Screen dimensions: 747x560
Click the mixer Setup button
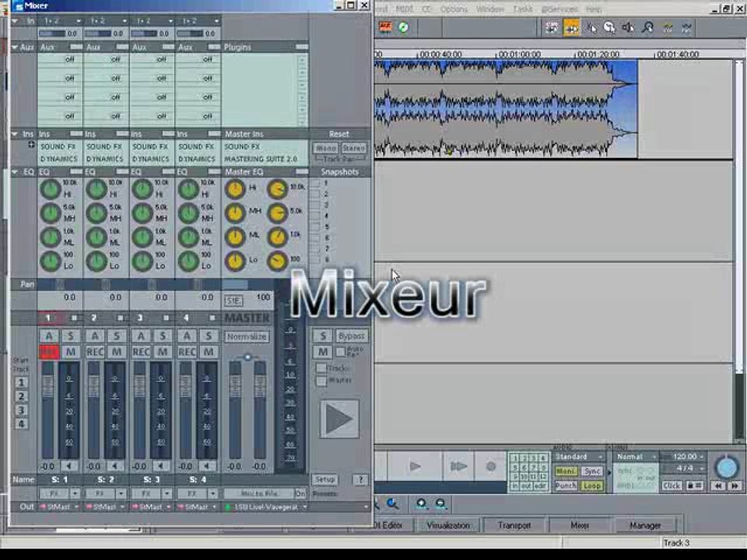(325, 480)
